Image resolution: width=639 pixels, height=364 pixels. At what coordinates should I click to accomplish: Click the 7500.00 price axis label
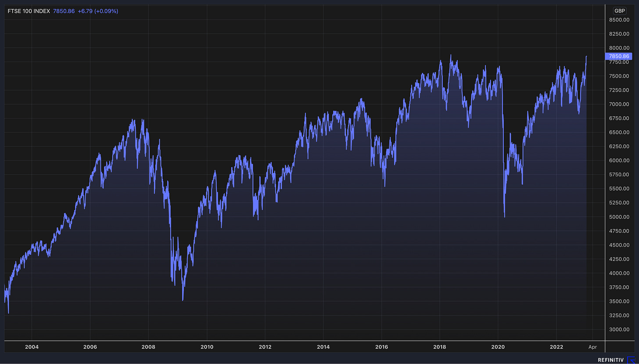[619, 76]
